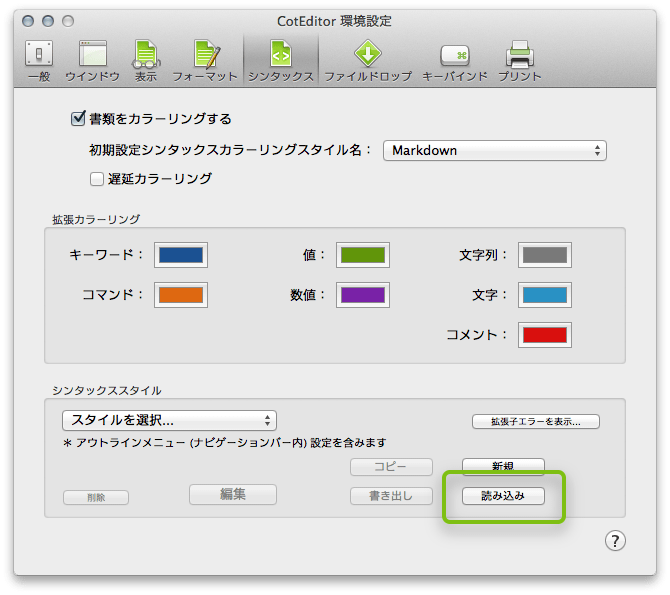Click the 初期設定シンタックスカラーリングスタイル名 label
Screen dimensions: 670x595
231,150
